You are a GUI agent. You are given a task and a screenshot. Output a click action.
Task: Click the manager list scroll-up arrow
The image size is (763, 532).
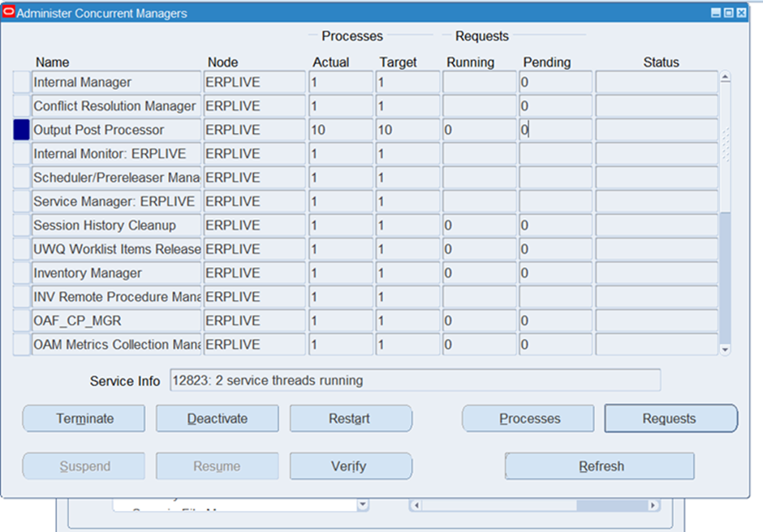725,78
